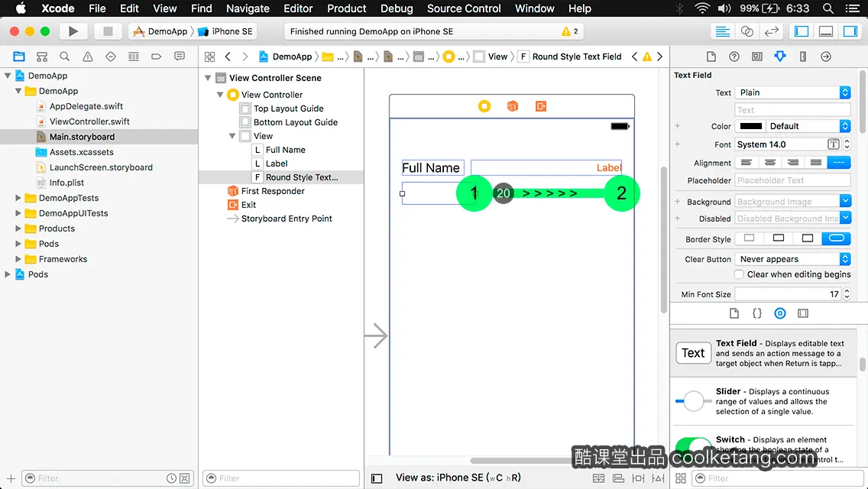Viewport: 868px width, 489px height.
Task: Select the DemoApp scheme
Action: [161, 31]
